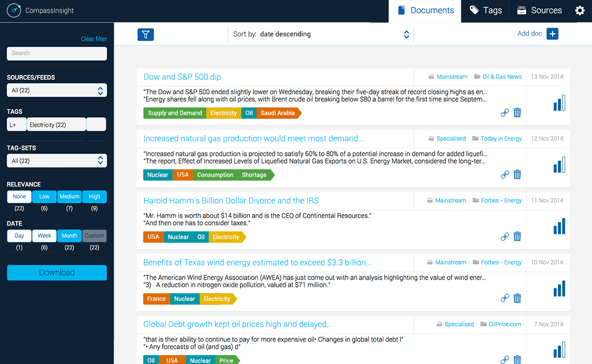
Task: Open the settings gear icon
Action: 580,11
